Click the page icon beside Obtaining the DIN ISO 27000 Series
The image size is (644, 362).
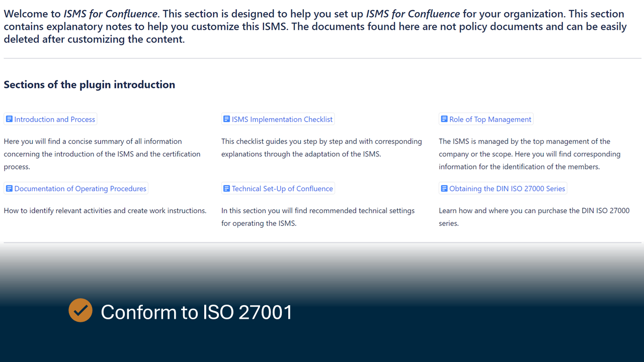click(x=444, y=189)
